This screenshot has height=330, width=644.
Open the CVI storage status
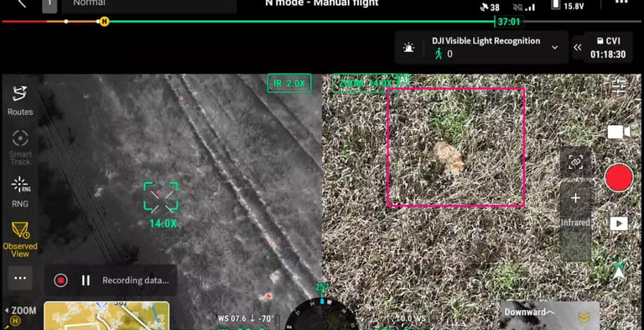608,48
